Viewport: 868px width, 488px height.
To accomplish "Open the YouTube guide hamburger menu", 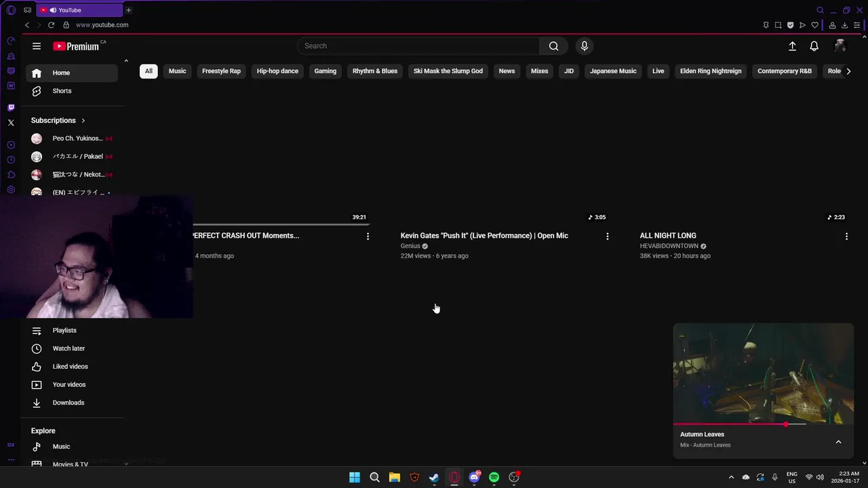I will (37, 46).
